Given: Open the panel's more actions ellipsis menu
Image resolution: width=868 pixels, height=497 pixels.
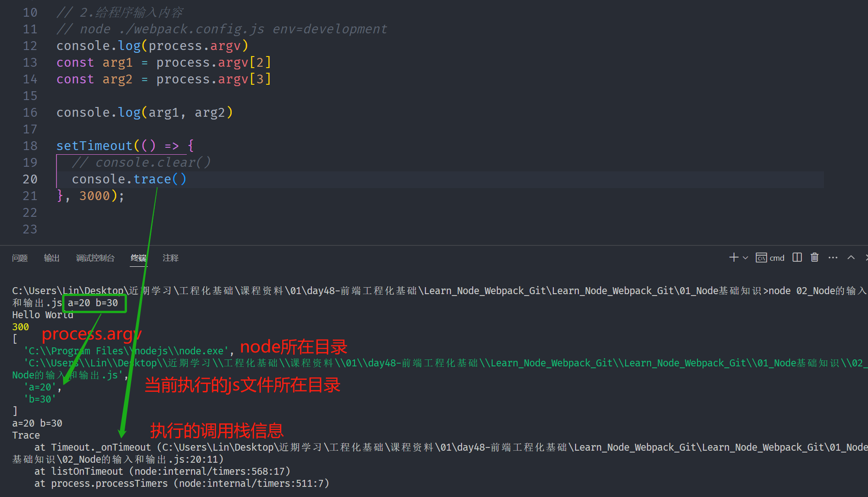Looking at the screenshot, I should (x=833, y=258).
